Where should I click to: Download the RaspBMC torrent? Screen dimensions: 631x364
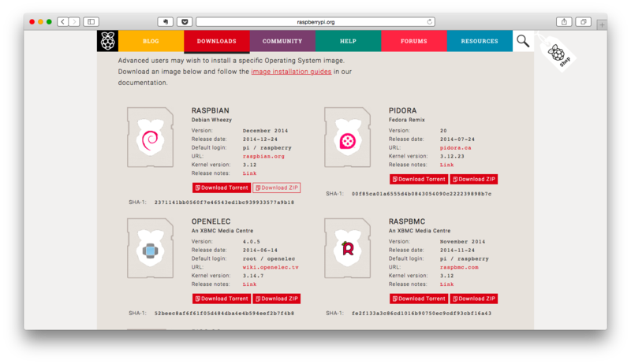pyautogui.click(x=419, y=299)
